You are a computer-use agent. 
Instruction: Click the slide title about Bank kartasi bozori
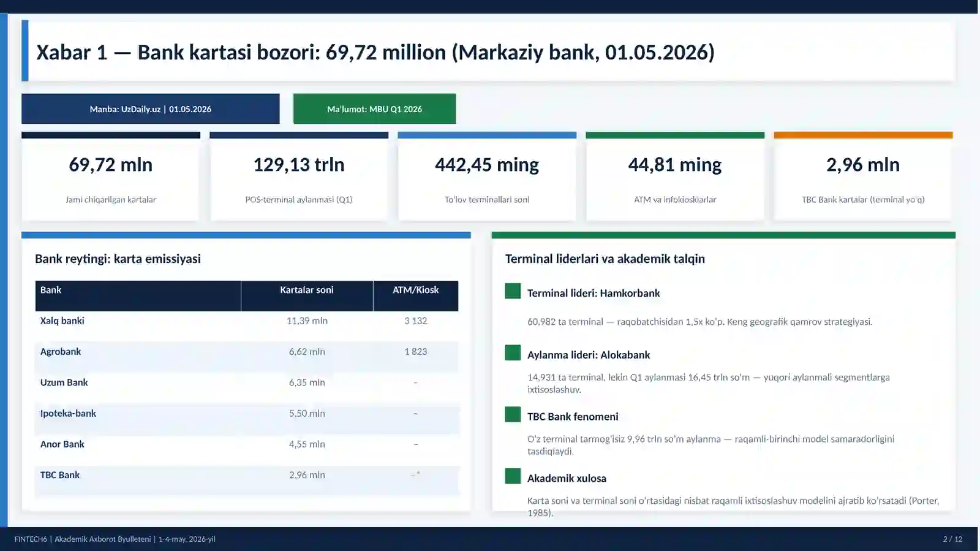tap(375, 52)
